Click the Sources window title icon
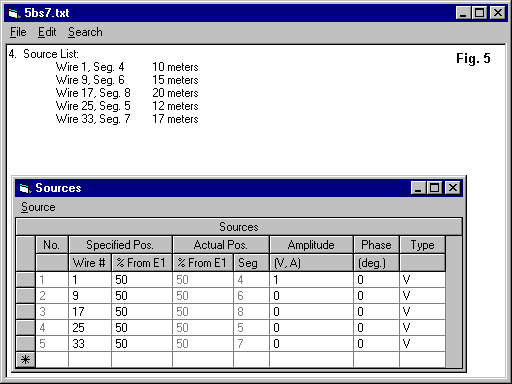Viewport: 512px width, 384px height. pos(25,188)
